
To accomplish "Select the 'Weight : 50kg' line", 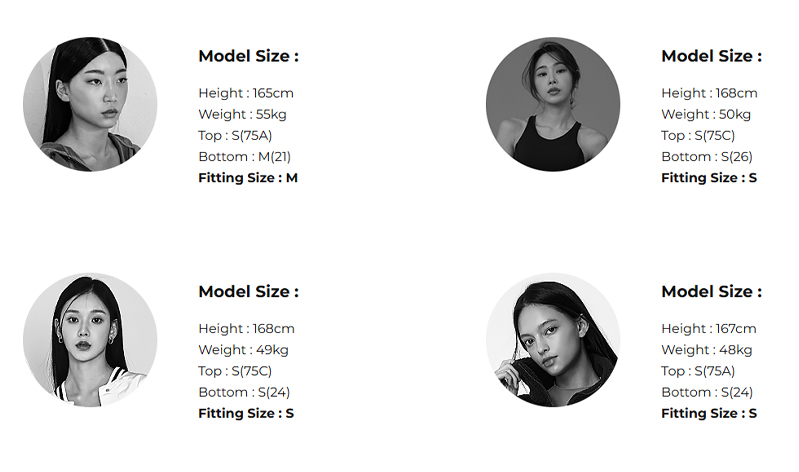I will (x=706, y=114).
